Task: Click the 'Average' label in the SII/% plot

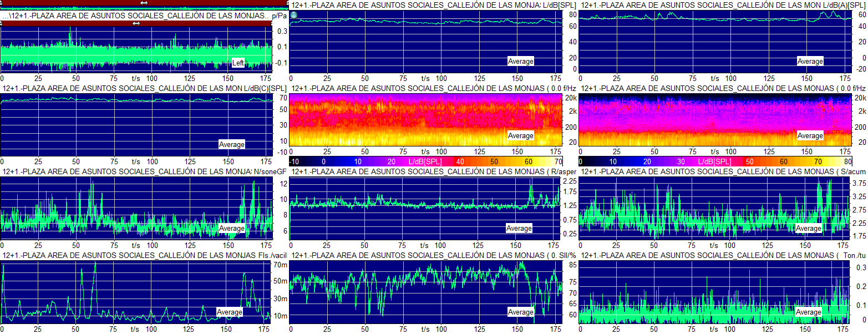Action: tap(520, 312)
